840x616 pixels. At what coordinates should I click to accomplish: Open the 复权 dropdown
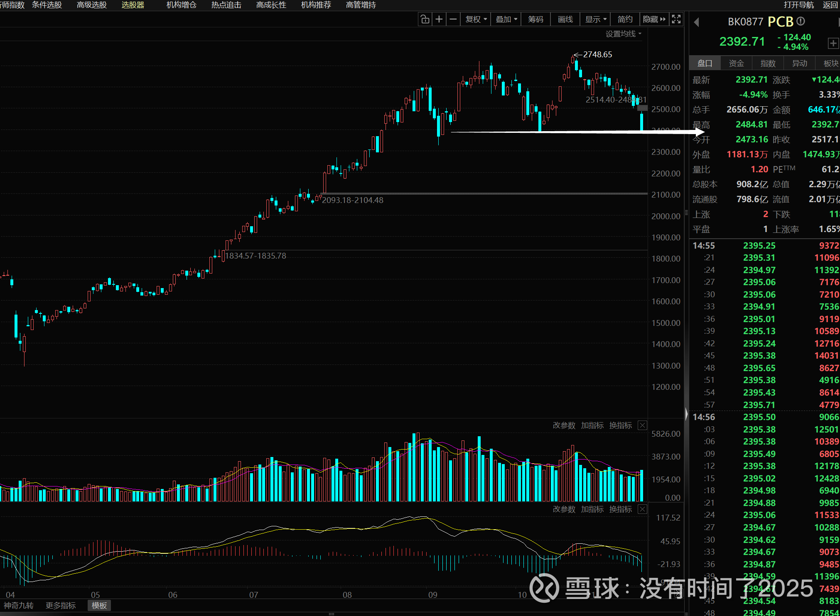pos(476,19)
